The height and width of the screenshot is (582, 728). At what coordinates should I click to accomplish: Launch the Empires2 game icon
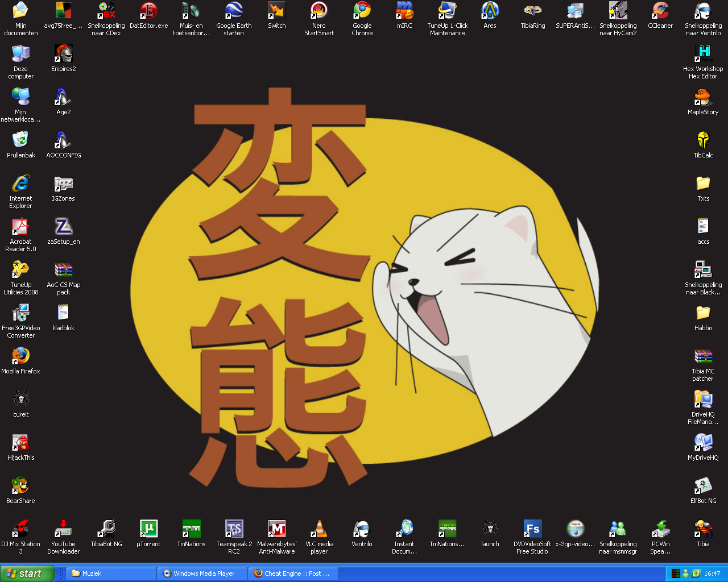tap(63, 53)
